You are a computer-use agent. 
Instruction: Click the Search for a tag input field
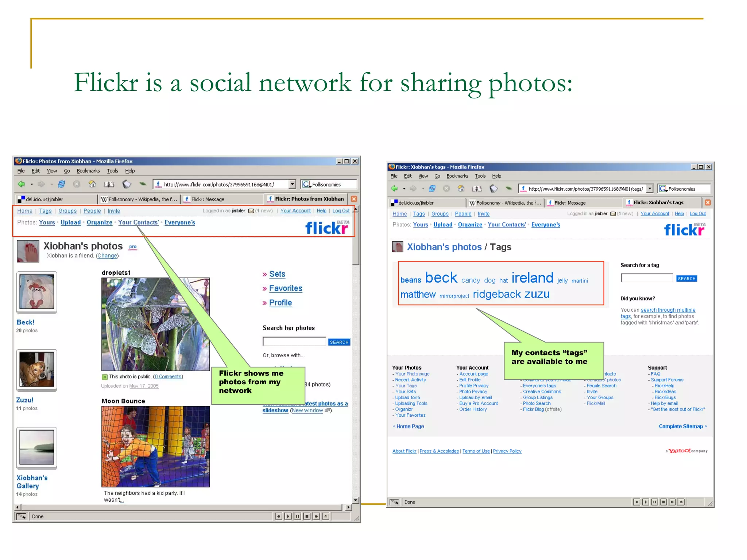[647, 278]
